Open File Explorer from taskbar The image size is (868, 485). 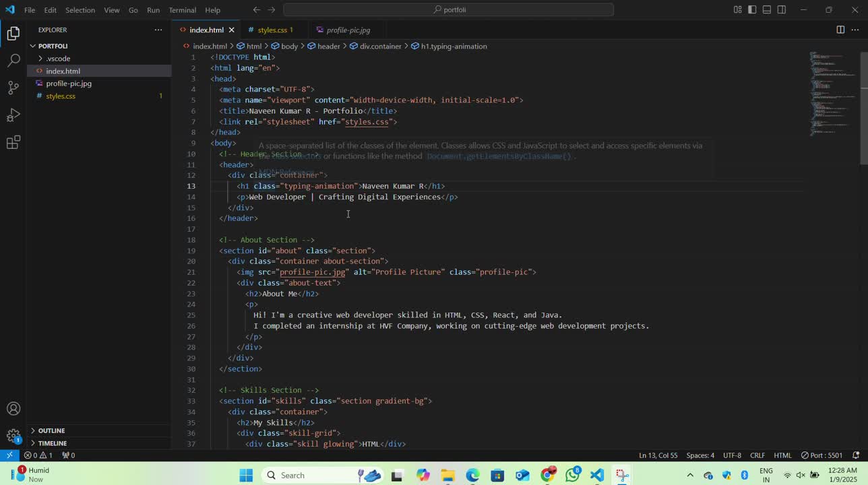coord(447,476)
